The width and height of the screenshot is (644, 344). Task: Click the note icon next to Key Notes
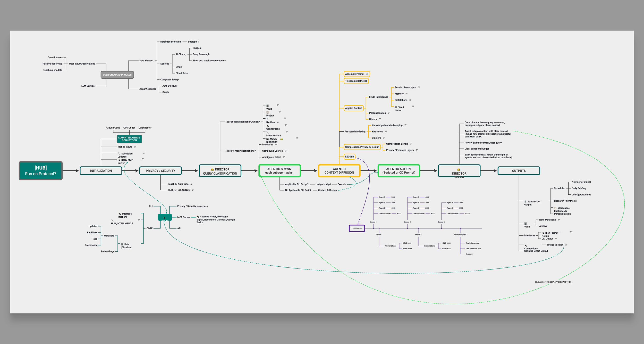pyautogui.click(x=386, y=132)
